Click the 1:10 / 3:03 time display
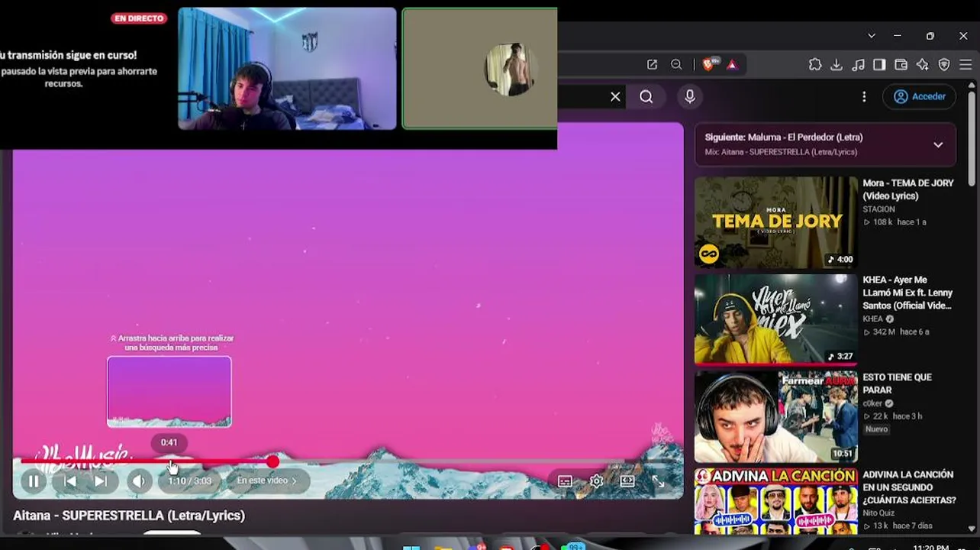The width and height of the screenshot is (980, 550). [x=189, y=481]
